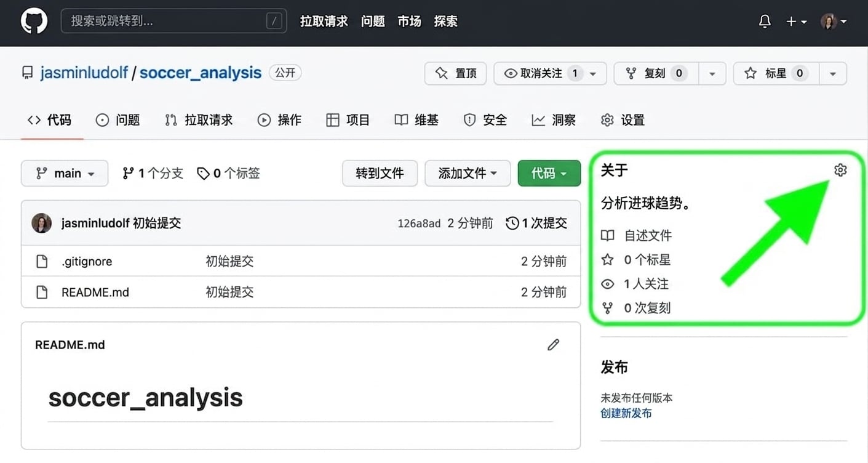Open 探索 in the top navigation

tap(445, 22)
